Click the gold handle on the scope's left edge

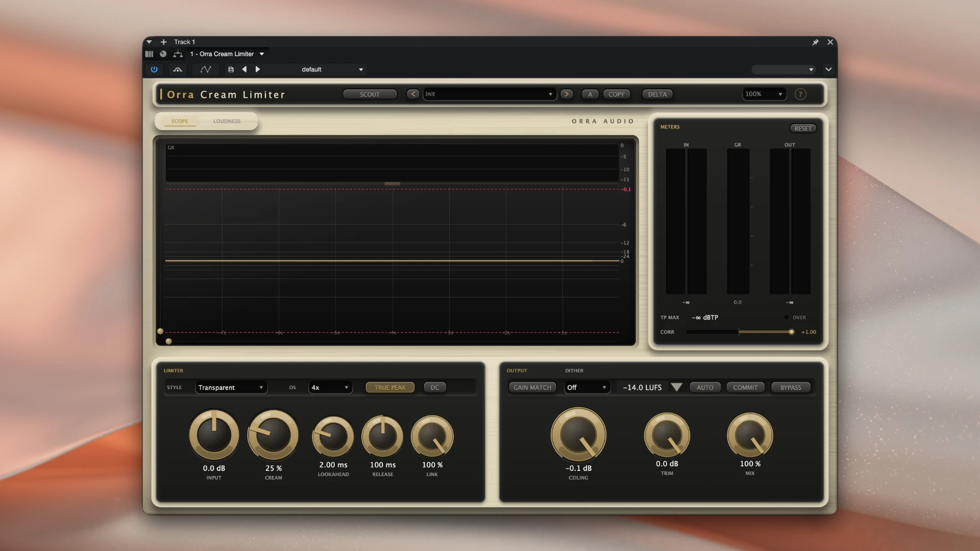click(x=160, y=332)
